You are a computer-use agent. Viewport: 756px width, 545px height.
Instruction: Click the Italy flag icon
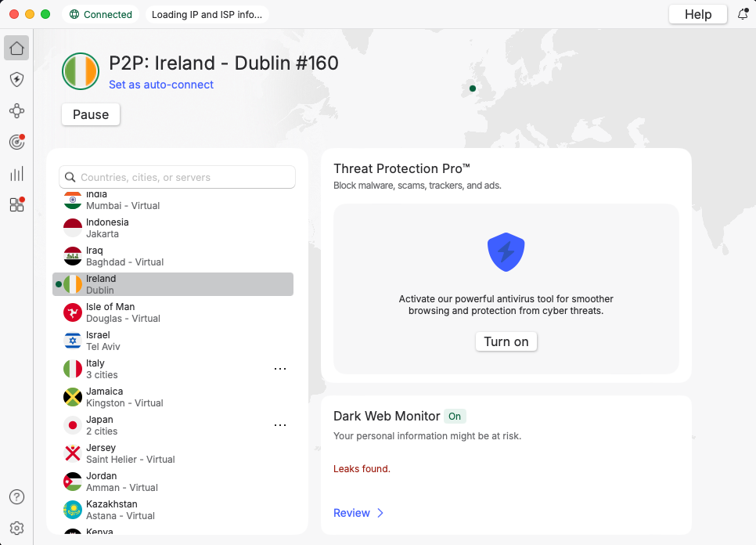[73, 369]
